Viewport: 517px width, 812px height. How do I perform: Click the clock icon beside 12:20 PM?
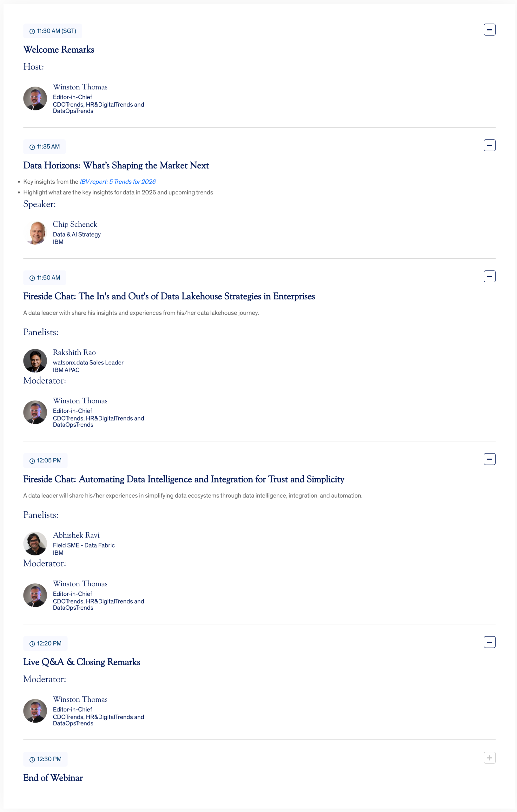[32, 644]
